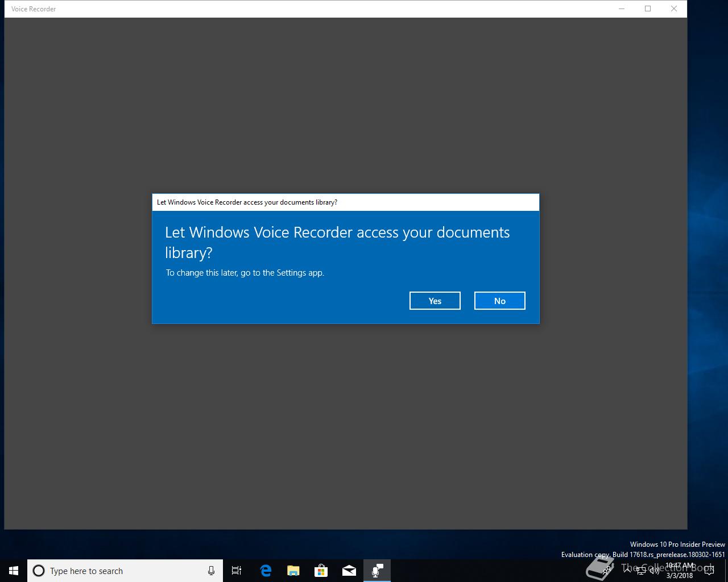Click the Cortana search circle icon
Viewport: 728px width, 582px height.
click(39, 571)
